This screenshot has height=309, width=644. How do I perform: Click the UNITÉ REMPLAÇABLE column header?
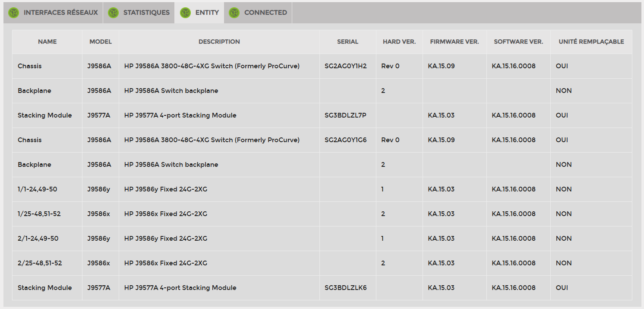(x=591, y=42)
